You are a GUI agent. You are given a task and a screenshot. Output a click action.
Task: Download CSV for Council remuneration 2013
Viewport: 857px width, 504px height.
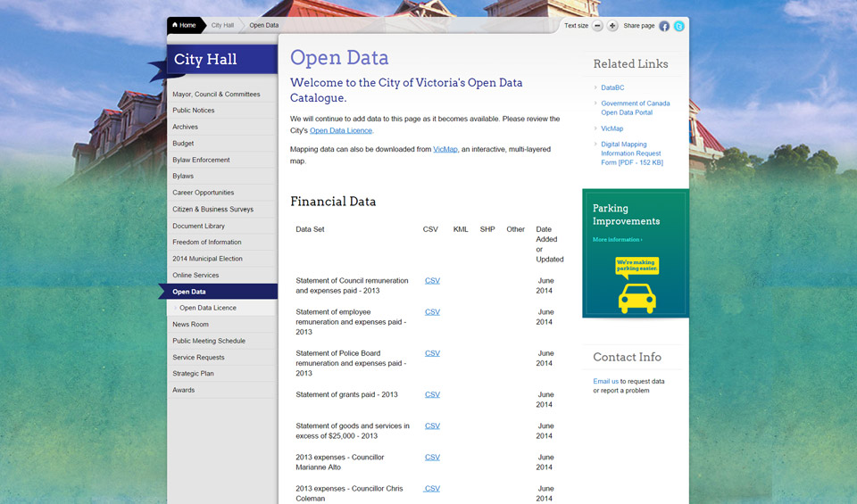tap(432, 281)
